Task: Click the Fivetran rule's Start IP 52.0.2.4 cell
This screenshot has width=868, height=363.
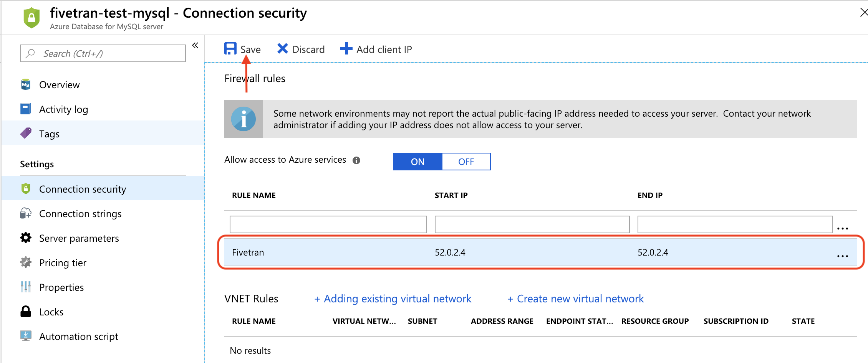Action: (x=450, y=252)
